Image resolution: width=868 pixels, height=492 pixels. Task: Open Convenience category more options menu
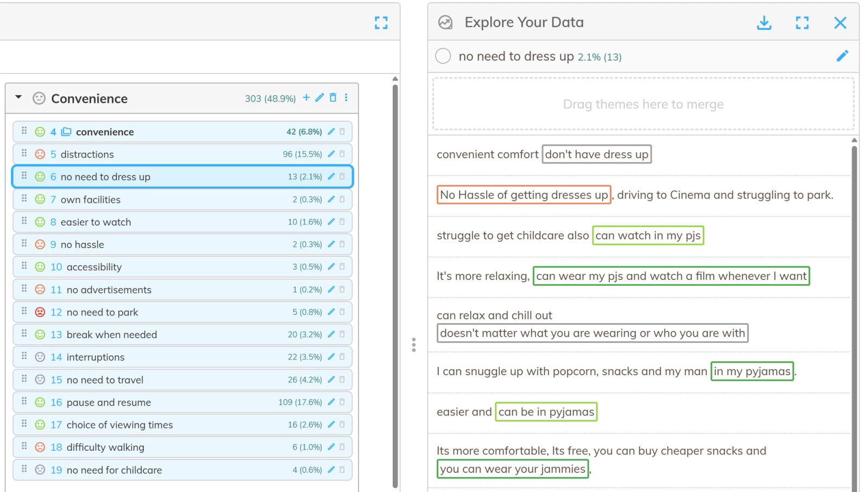click(346, 97)
